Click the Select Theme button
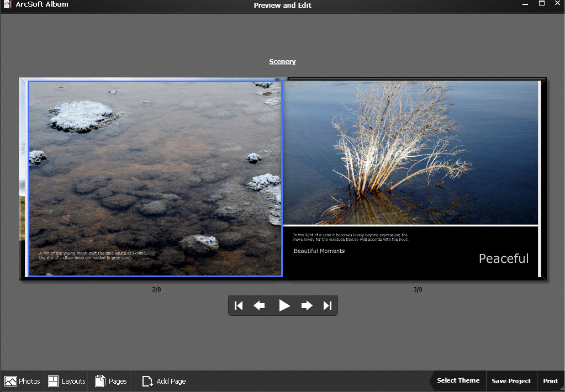The height and width of the screenshot is (392, 565). click(457, 380)
